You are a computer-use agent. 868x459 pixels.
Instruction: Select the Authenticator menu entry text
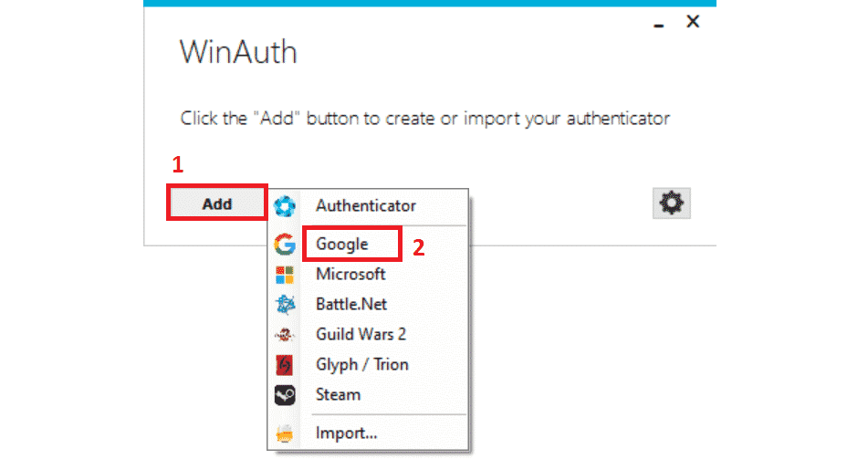pos(365,206)
